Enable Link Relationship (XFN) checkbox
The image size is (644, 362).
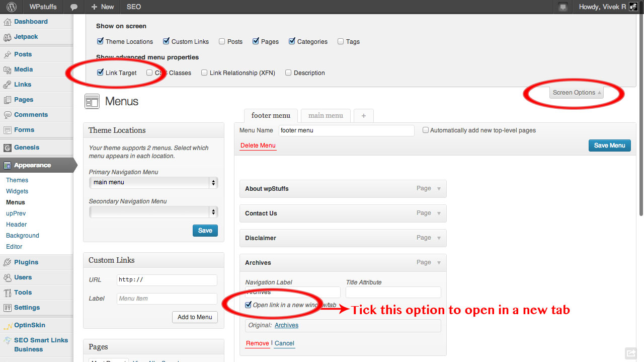coord(204,73)
